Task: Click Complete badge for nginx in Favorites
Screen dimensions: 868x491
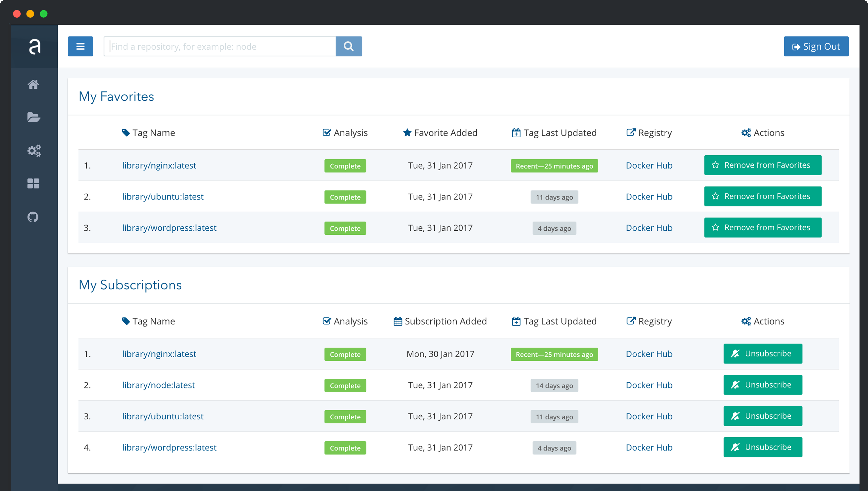Action: 345,166
